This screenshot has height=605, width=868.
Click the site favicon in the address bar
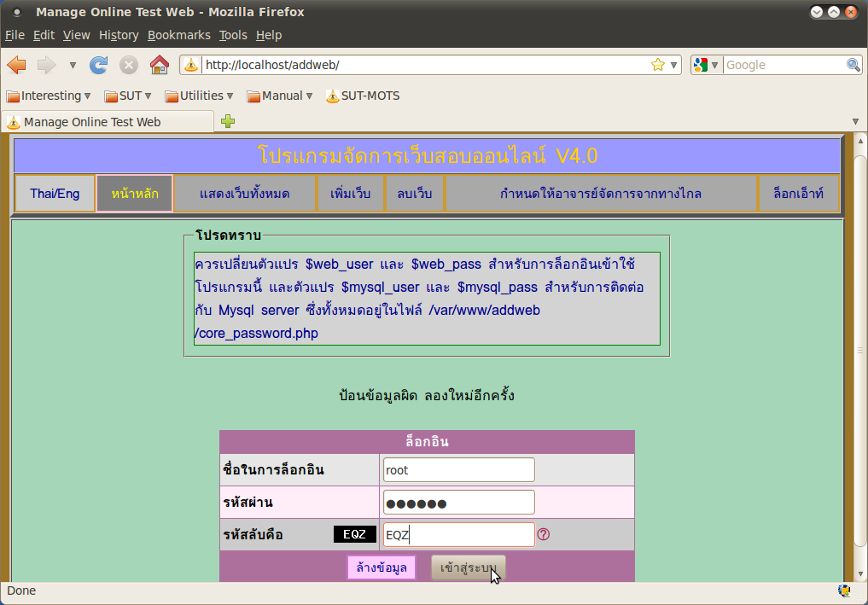pos(191,65)
